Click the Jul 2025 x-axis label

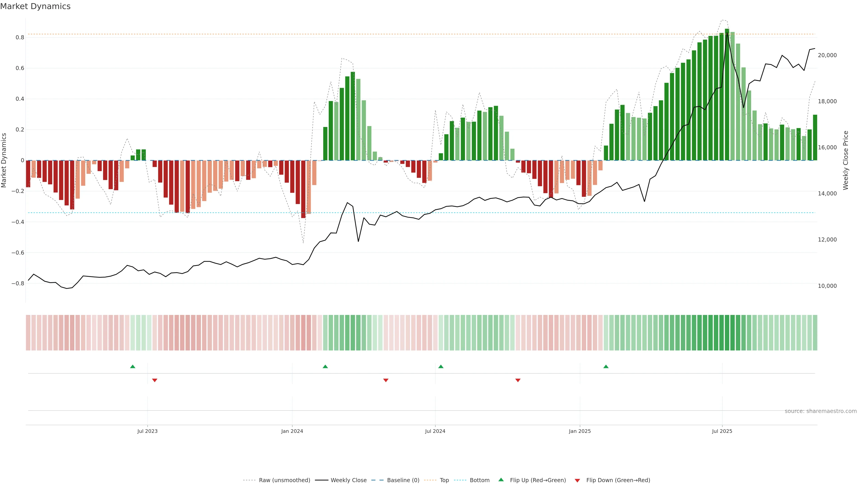click(722, 431)
